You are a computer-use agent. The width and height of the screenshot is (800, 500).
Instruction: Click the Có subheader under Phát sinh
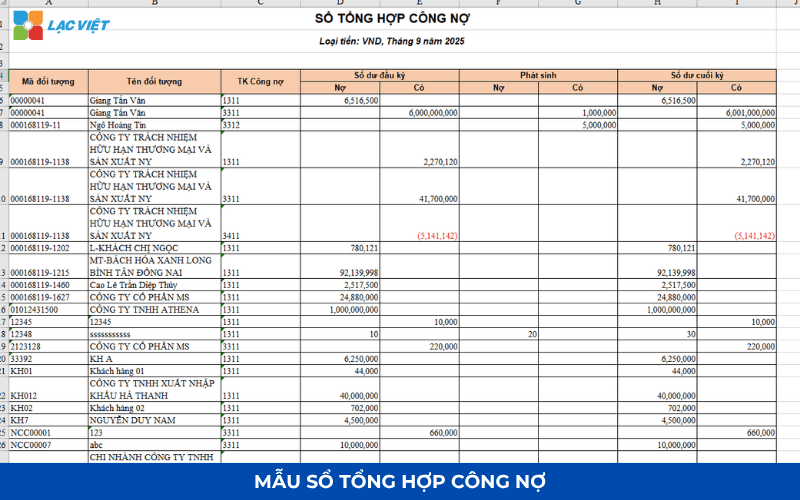(578, 88)
